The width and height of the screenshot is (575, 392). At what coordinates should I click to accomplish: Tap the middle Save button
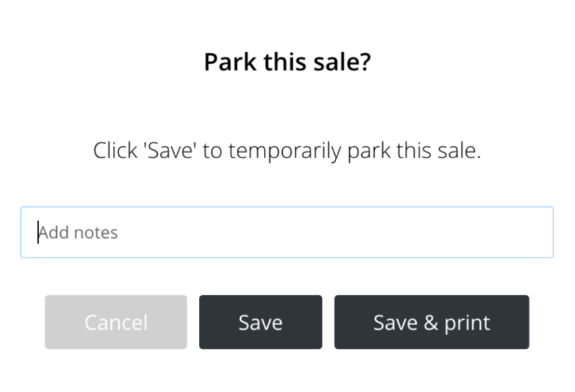(x=260, y=322)
